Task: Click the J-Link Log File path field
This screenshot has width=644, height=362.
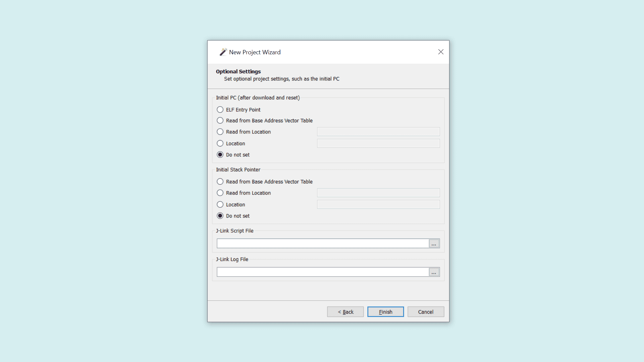Action: pos(322,272)
